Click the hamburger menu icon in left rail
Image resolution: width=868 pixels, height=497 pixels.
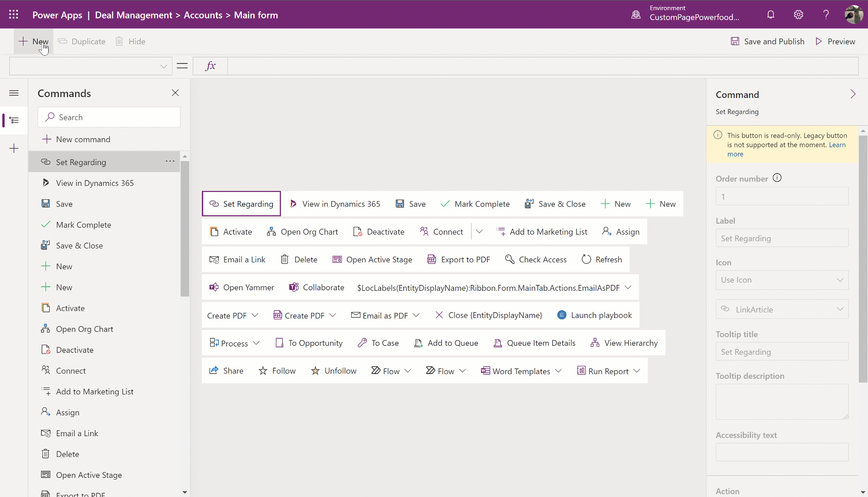click(14, 93)
